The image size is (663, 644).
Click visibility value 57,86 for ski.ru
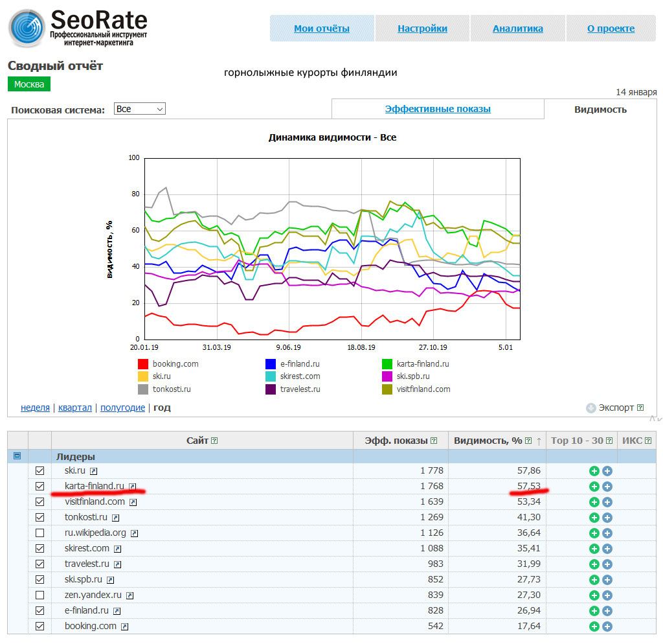(528, 470)
